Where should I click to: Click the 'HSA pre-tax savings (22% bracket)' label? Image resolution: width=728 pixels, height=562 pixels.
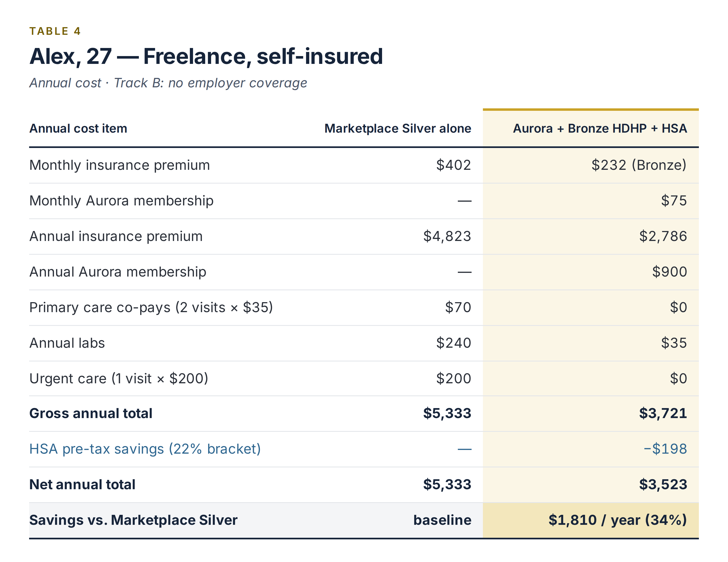pos(145,449)
